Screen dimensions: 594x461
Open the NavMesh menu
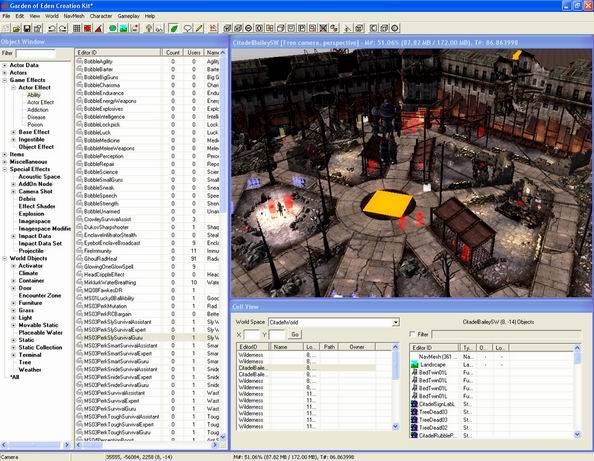(x=74, y=16)
